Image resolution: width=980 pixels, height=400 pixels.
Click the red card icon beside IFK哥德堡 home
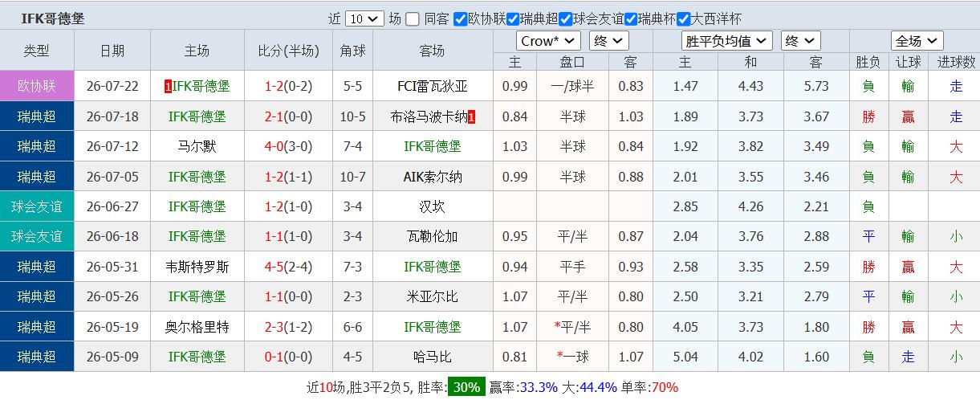167,86
